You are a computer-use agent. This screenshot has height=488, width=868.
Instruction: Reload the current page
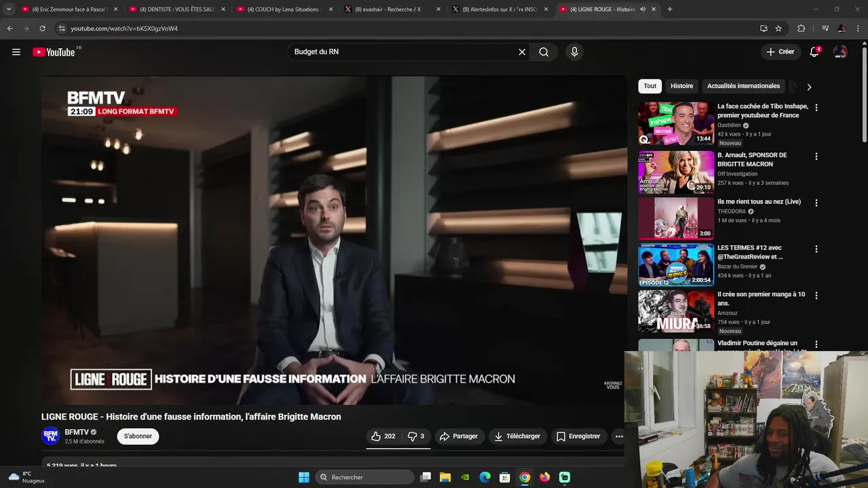[x=42, y=28]
